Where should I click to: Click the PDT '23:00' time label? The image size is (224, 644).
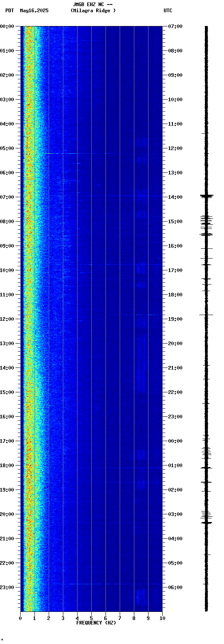[7, 587]
